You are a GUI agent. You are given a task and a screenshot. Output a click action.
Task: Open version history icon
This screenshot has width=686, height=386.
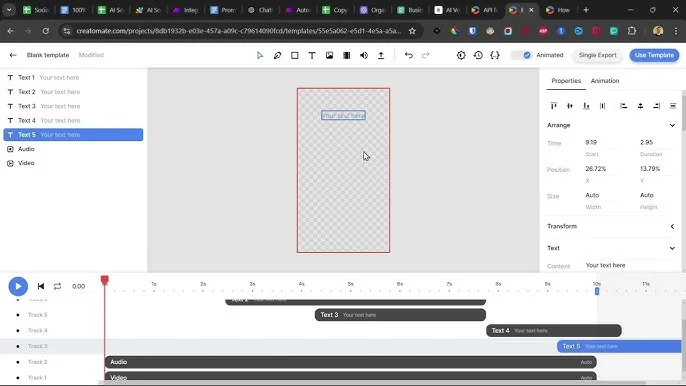tap(478, 55)
